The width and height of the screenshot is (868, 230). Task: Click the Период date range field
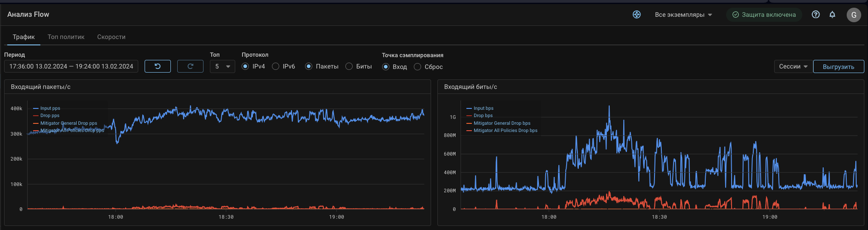tap(71, 67)
